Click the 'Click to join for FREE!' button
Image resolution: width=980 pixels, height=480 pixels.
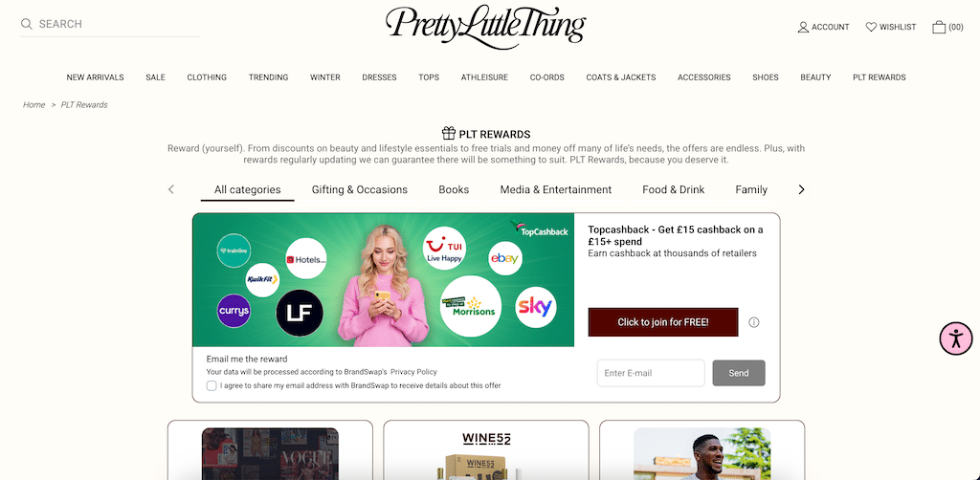pos(663,322)
